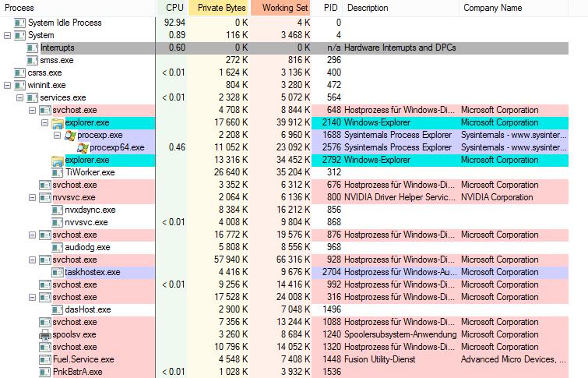The image size is (588, 378).
Task: Click the Hardware Interrupts and DPCs description
Action: pos(400,48)
